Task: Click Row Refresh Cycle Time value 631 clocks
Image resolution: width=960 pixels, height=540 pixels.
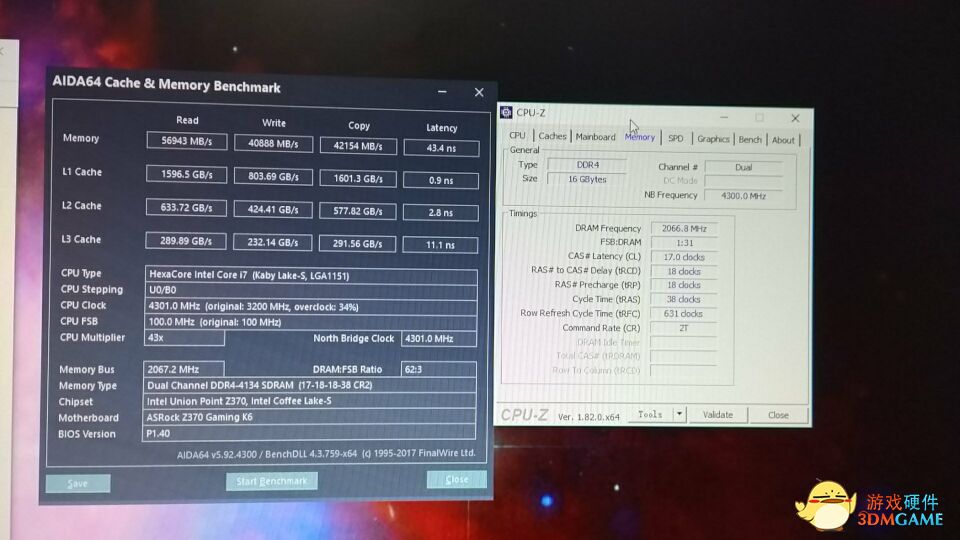Action: (x=683, y=313)
